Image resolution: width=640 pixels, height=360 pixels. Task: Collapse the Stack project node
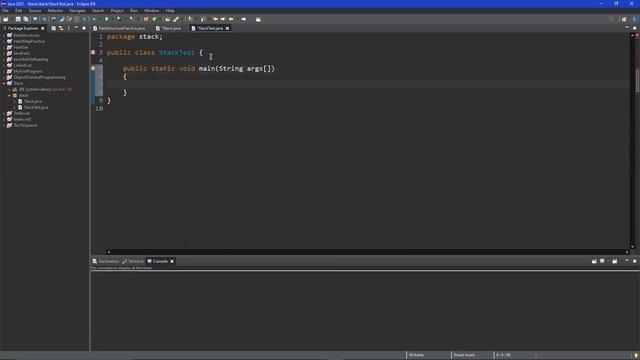pos(4,83)
